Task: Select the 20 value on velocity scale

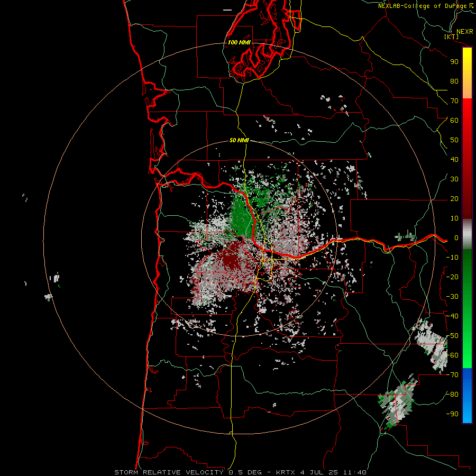Action: tap(454, 199)
